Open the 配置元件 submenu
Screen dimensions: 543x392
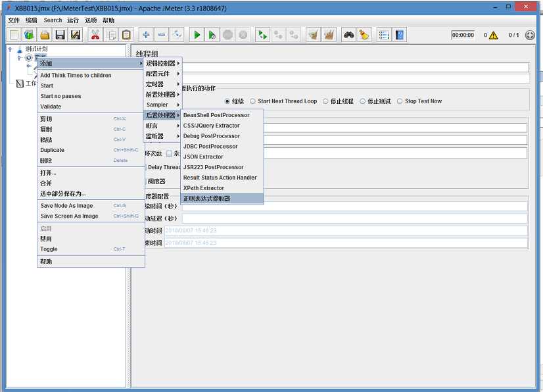click(x=163, y=74)
